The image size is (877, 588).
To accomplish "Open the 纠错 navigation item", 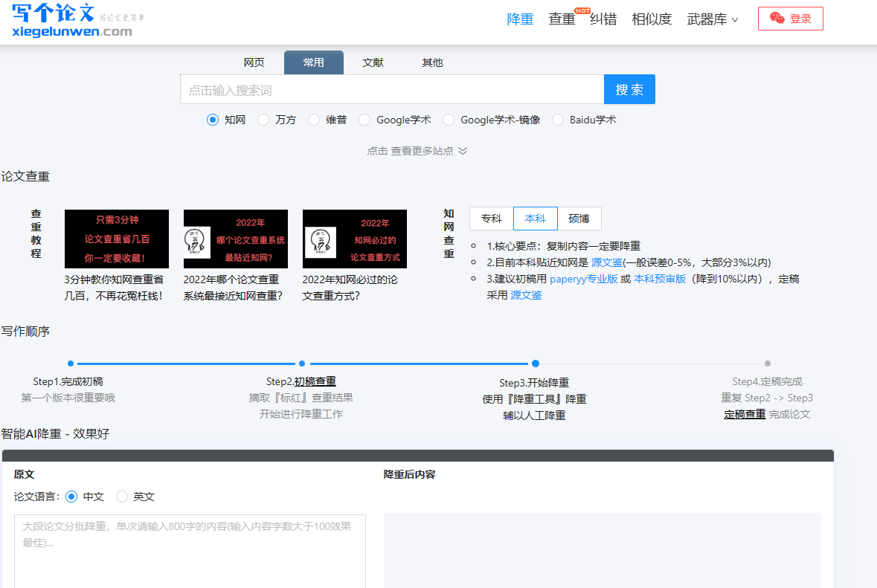I will [603, 19].
